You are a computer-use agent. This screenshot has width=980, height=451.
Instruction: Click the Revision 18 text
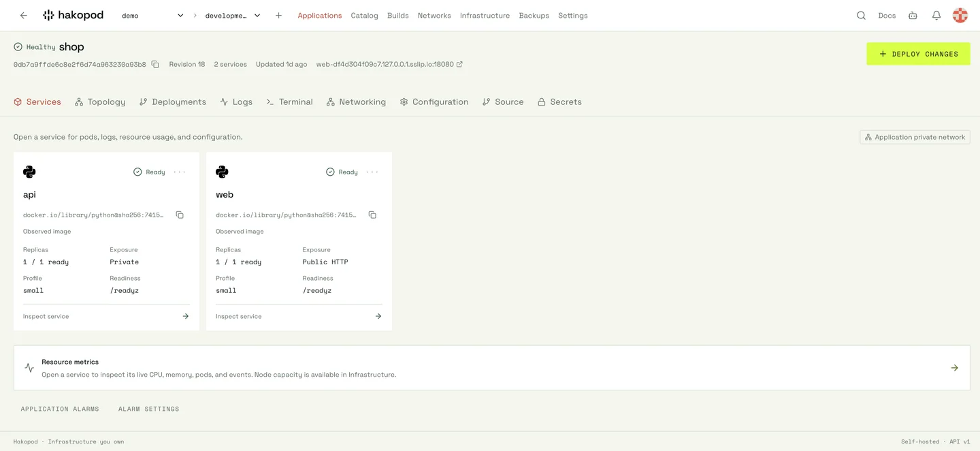[187, 64]
